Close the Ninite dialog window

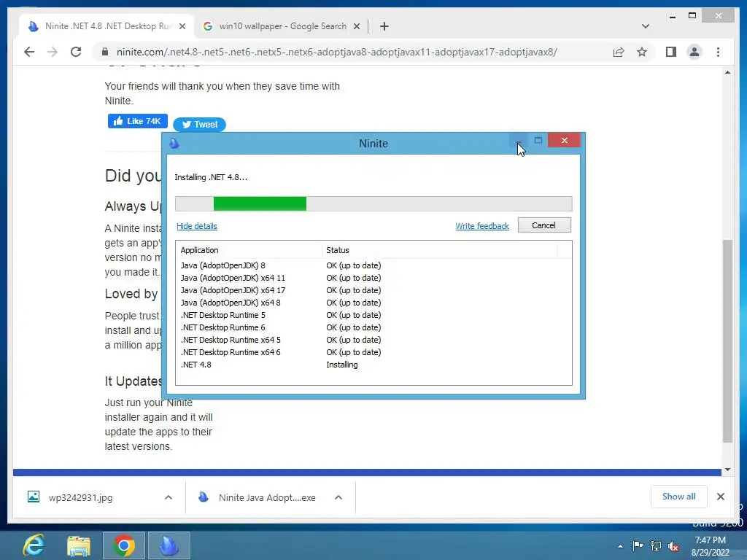coord(564,140)
